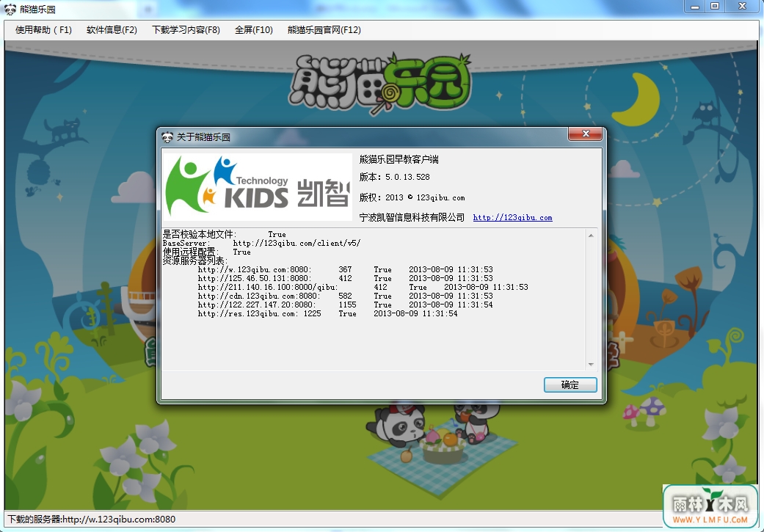This screenshot has height=532, width=764.
Task: Select the http://125.46.50.131:8080 server line
Action: tap(346, 278)
